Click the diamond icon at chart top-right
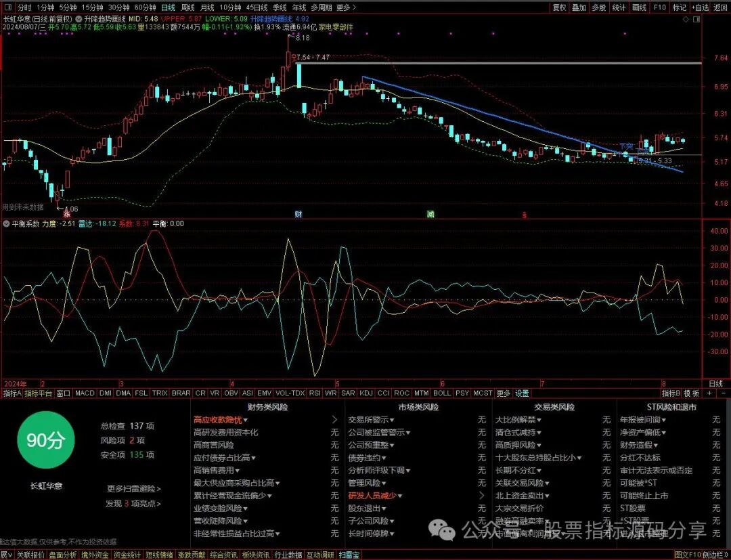Screen dimensions: 731x560 [685, 19]
